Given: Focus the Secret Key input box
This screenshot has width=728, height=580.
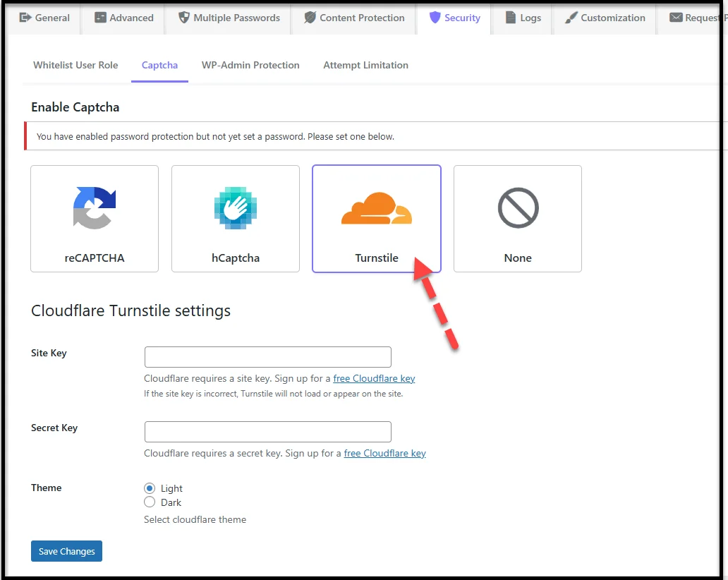Looking at the screenshot, I should tap(267, 431).
